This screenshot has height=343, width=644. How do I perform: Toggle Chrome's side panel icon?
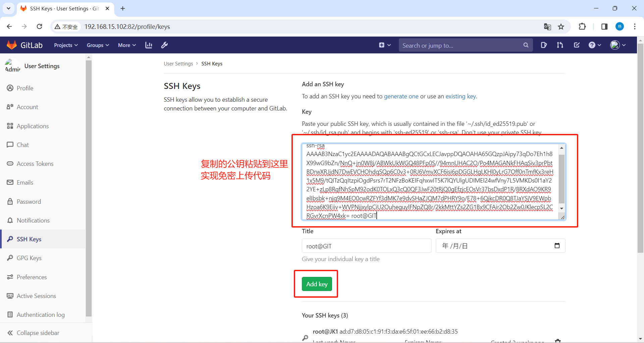click(x=604, y=27)
